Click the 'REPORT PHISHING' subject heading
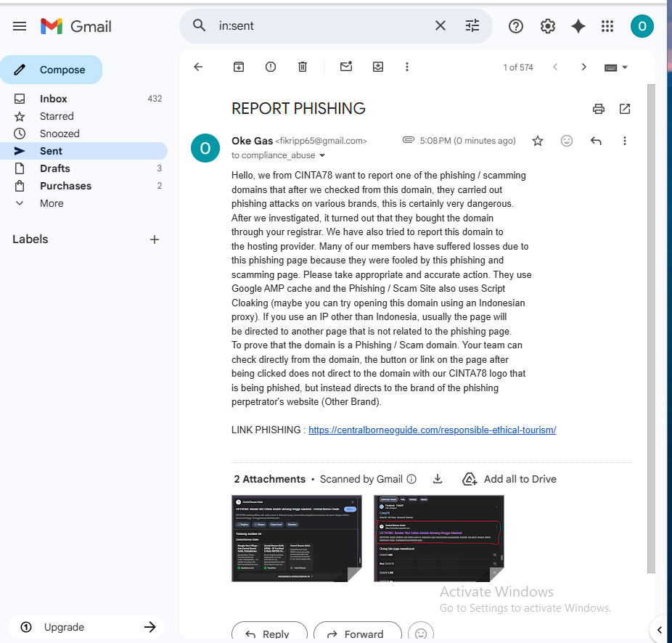The image size is (672, 643). [x=298, y=108]
